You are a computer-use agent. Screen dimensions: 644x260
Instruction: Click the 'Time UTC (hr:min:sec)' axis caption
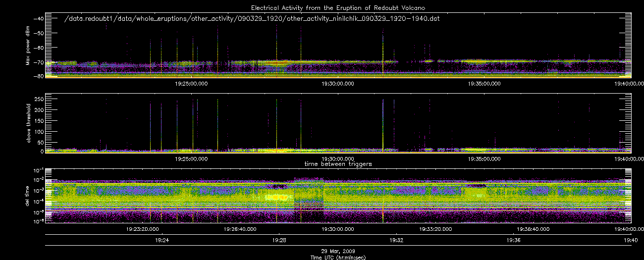point(338,257)
